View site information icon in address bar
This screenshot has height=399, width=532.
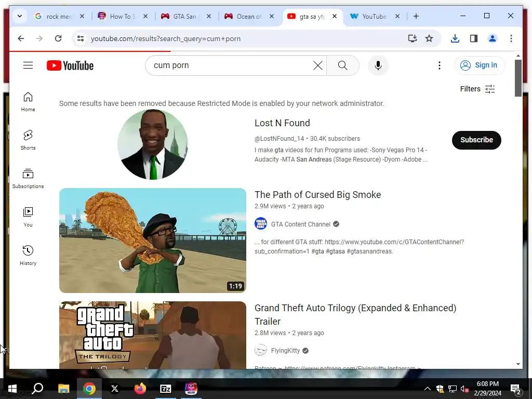click(81, 38)
